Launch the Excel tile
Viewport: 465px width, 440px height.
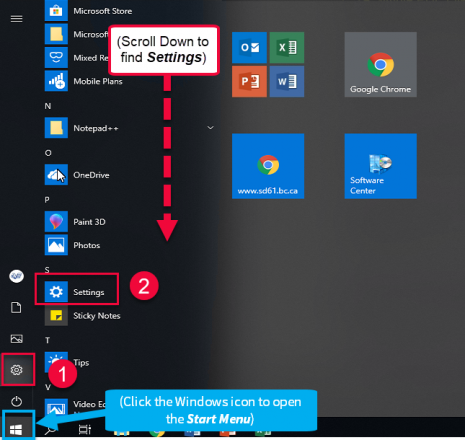[287, 47]
